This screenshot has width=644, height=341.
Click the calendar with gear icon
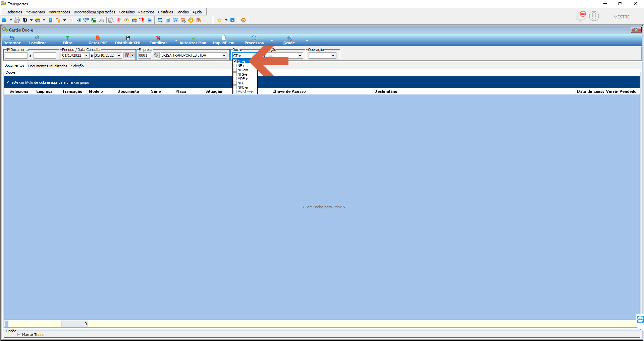pyautogui.click(x=183, y=20)
